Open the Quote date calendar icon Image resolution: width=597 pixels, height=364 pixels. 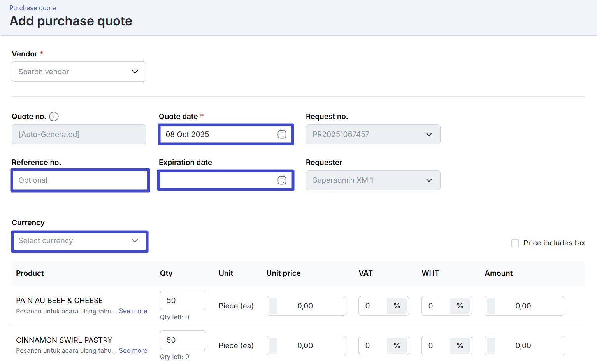click(x=282, y=134)
